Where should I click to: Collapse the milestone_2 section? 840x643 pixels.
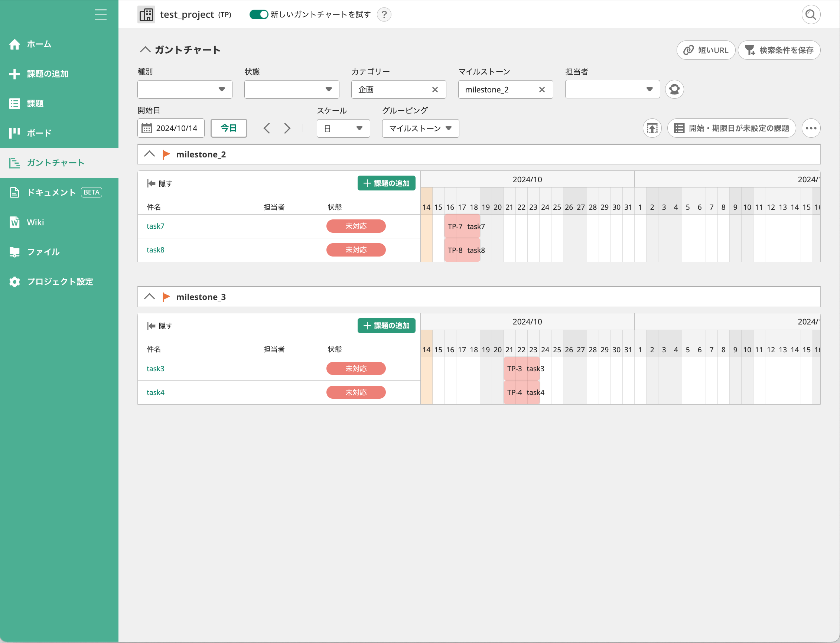[x=149, y=154]
